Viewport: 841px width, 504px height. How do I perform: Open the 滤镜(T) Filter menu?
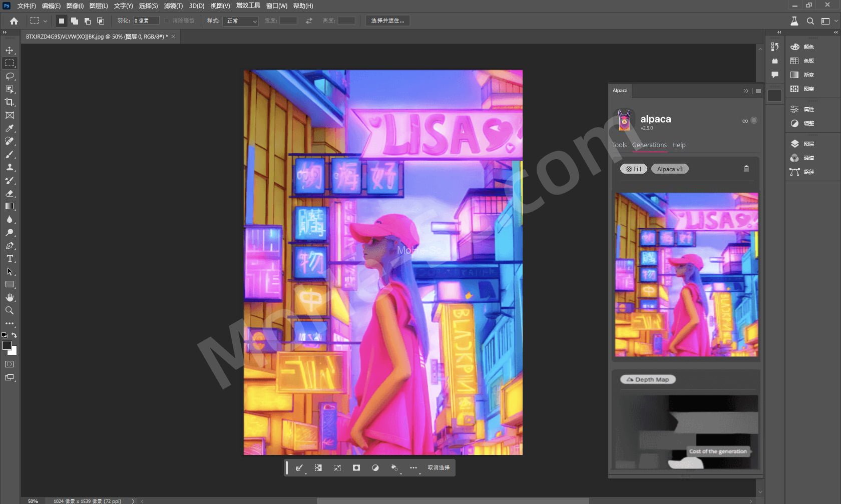click(x=173, y=6)
